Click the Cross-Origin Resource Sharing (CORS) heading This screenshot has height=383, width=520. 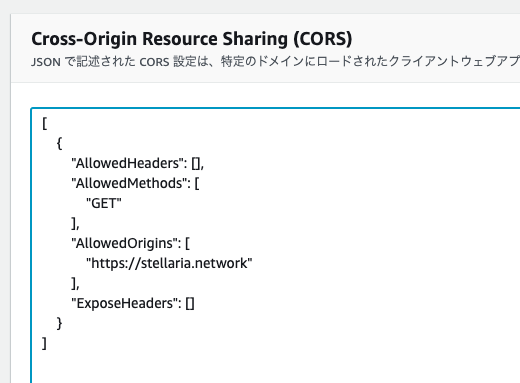192,39
